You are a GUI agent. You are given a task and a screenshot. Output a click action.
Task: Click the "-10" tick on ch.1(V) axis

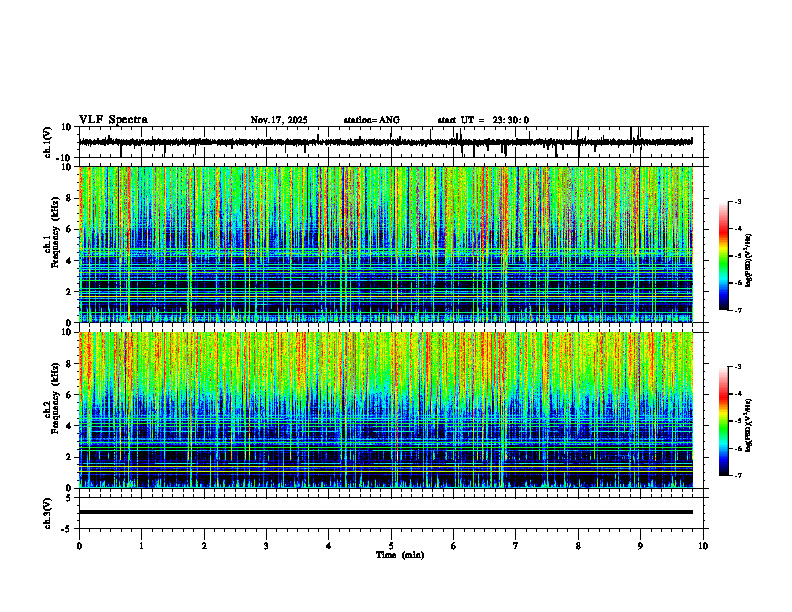coord(65,158)
